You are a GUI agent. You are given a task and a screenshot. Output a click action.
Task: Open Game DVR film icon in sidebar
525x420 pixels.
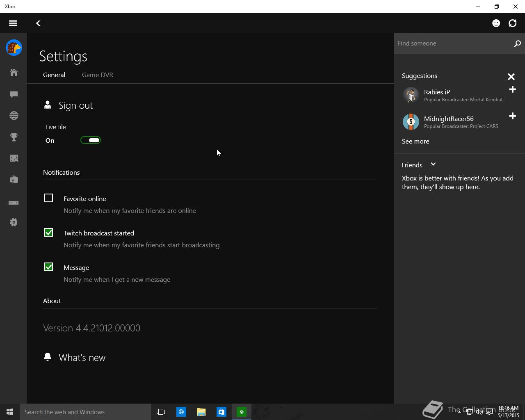click(14, 158)
